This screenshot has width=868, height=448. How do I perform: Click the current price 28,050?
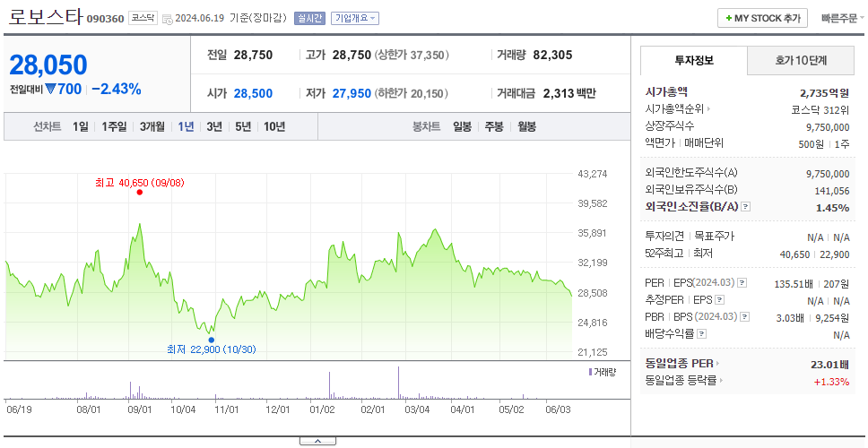pos(48,65)
